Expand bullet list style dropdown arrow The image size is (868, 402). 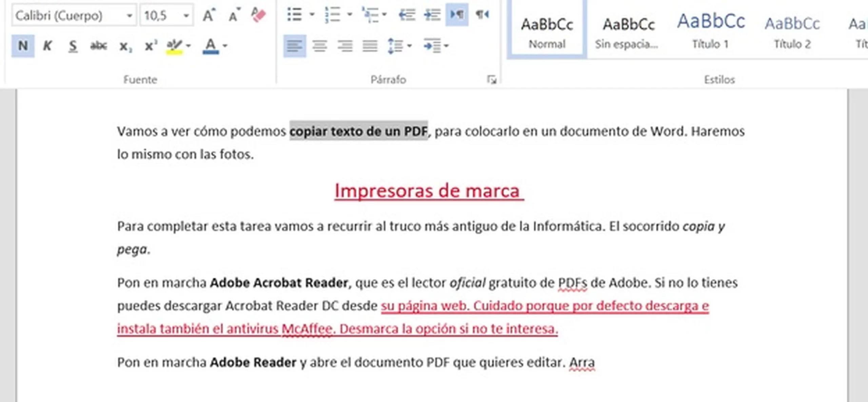tap(312, 15)
